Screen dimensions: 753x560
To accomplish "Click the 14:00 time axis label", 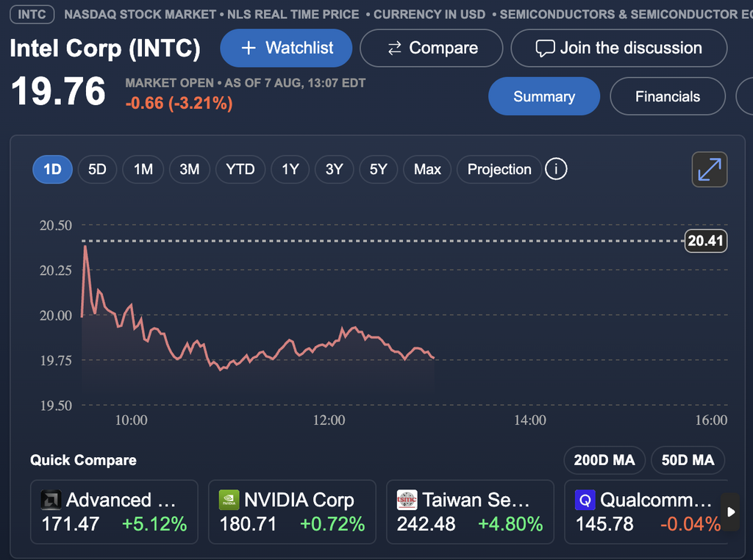I will (x=529, y=420).
